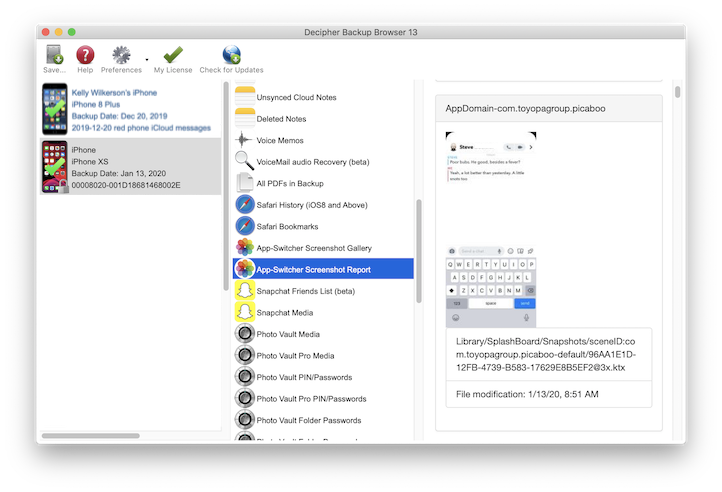The height and width of the screenshot is (492, 722).
Task: Click the backup list horizontal scrollbar
Action: (90, 436)
